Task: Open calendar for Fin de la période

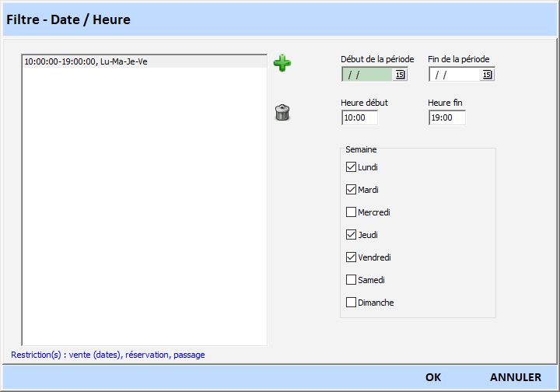Action: 487,75
